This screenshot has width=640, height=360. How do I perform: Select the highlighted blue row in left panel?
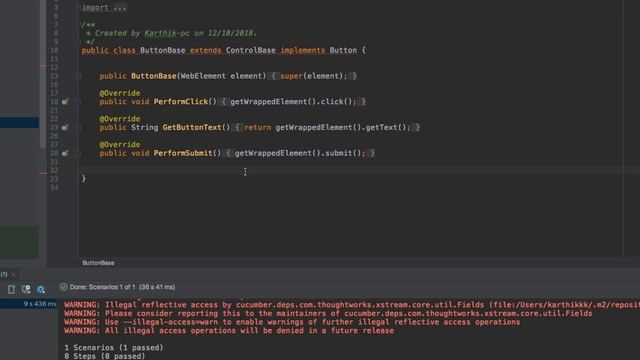coord(19,122)
